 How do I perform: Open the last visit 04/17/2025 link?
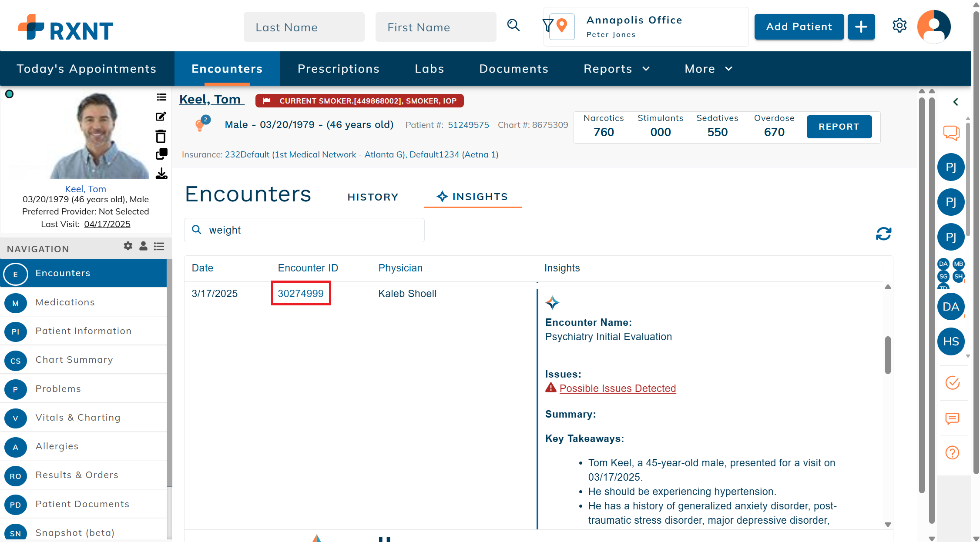click(x=107, y=224)
